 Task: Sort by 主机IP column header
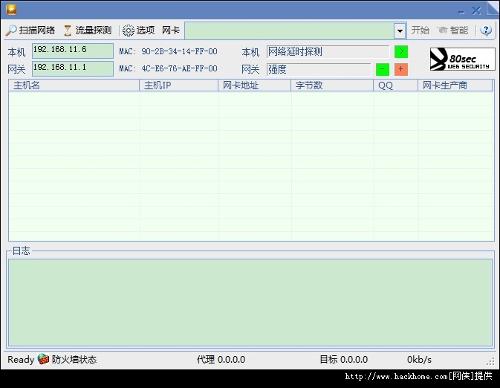coord(179,85)
